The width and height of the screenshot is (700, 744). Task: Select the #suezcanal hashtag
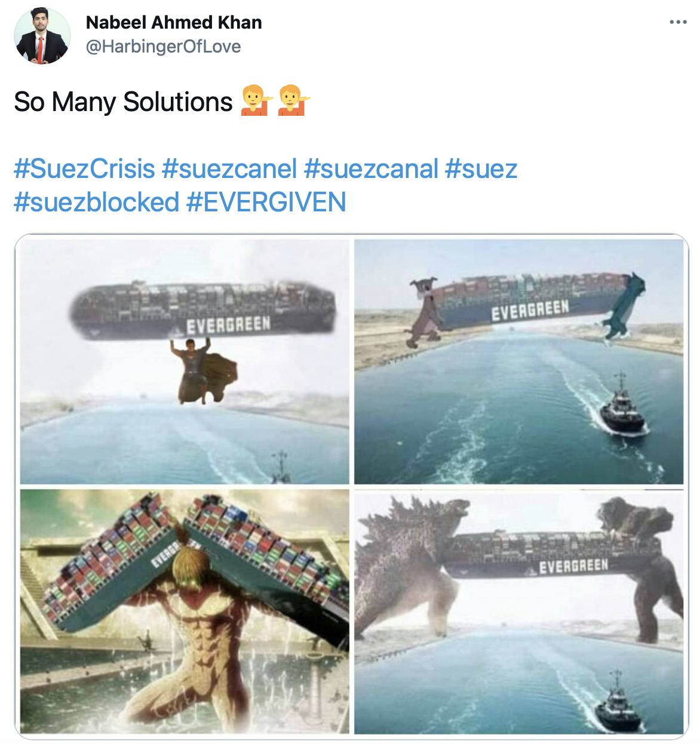[371, 169]
